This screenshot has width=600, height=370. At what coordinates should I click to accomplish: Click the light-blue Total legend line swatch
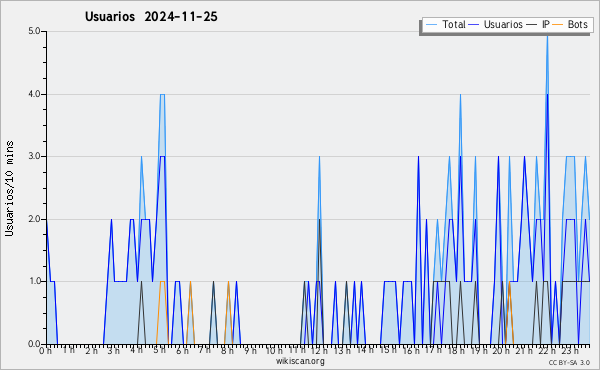click(431, 24)
